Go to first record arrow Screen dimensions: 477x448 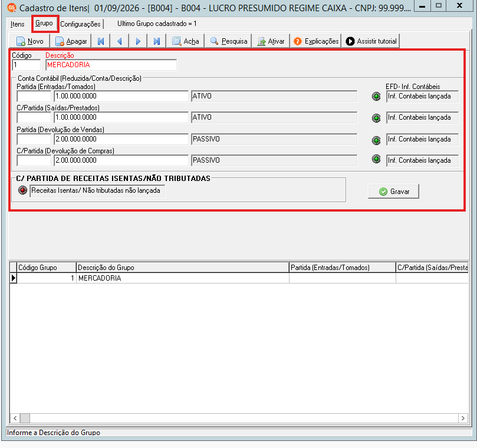[101, 41]
